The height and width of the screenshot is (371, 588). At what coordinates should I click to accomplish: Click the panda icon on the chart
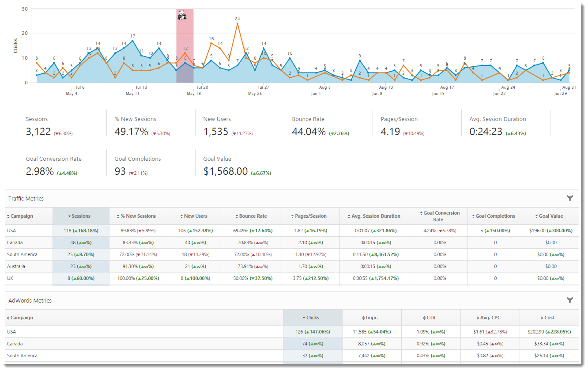tap(182, 16)
